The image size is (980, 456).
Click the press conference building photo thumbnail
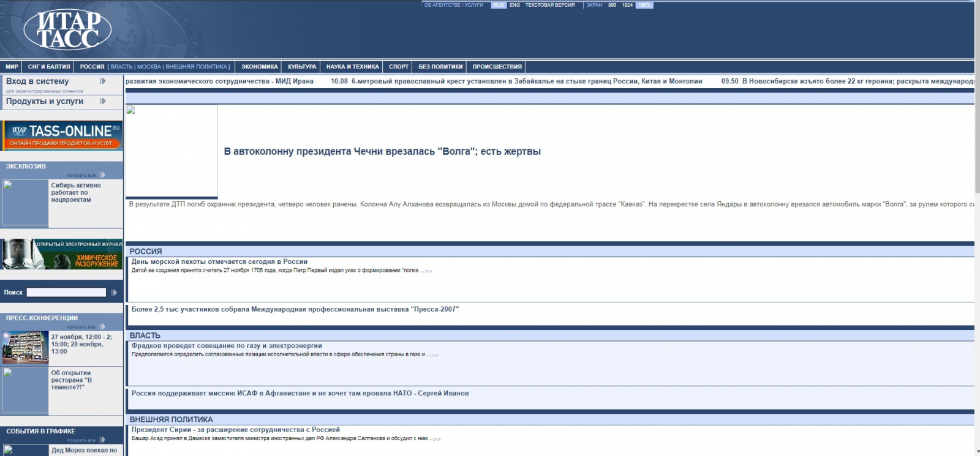(x=26, y=348)
